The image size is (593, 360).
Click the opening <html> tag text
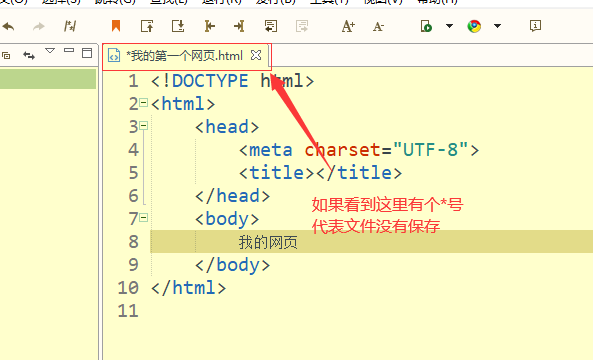(x=183, y=104)
